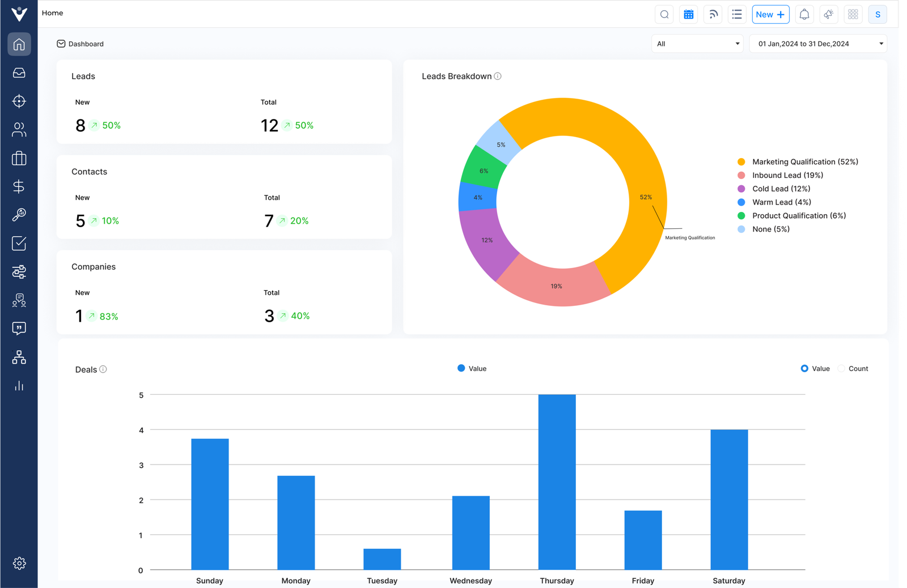The width and height of the screenshot is (907, 588).
Task: Open the All filter dropdown
Action: 697,43
